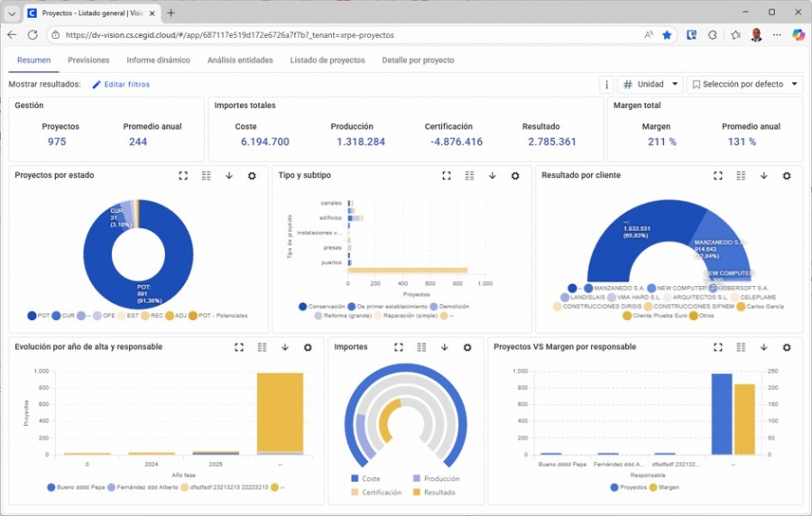Open settings gear for Importes panel
Image resolution: width=812 pixels, height=516 pixels.
pos(467,347)
